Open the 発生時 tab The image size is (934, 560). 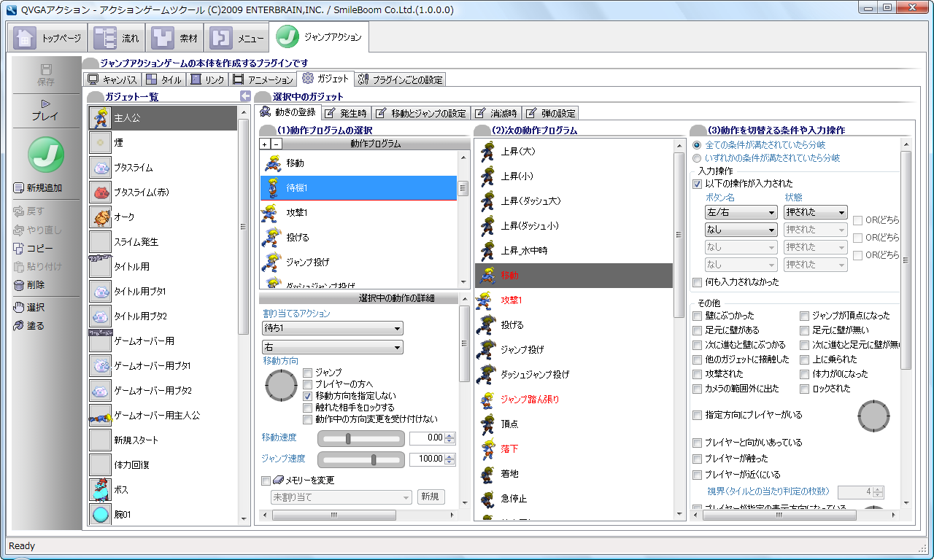point(346,113)
